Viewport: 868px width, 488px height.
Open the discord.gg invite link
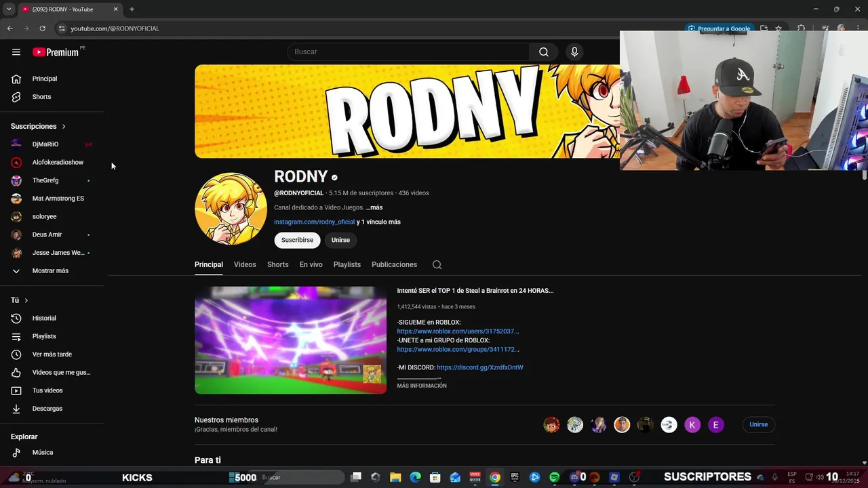[x=480, y=367]
